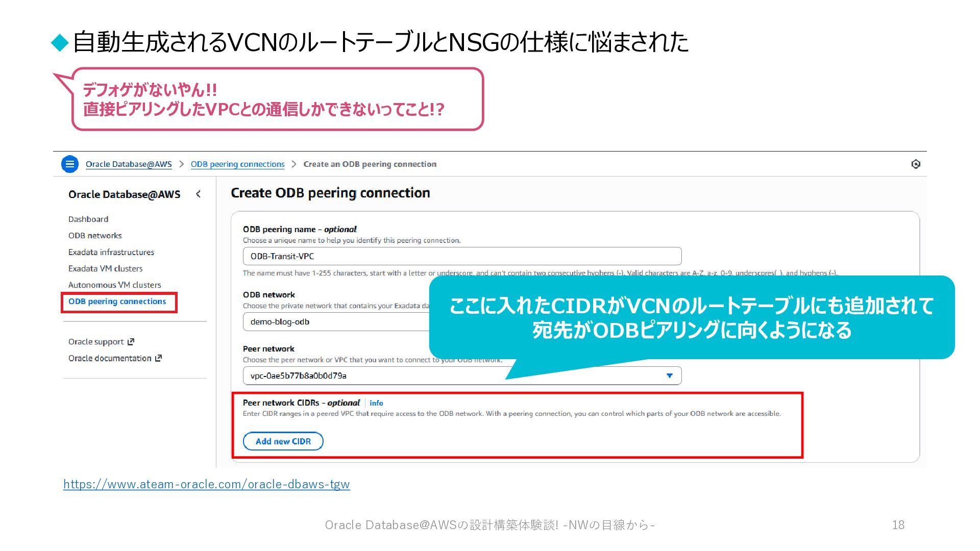Image resolution: width=980 pixels, height=551 pixels.
Task: Click the info link beside Peer network CIDRs
Action: 376,403
